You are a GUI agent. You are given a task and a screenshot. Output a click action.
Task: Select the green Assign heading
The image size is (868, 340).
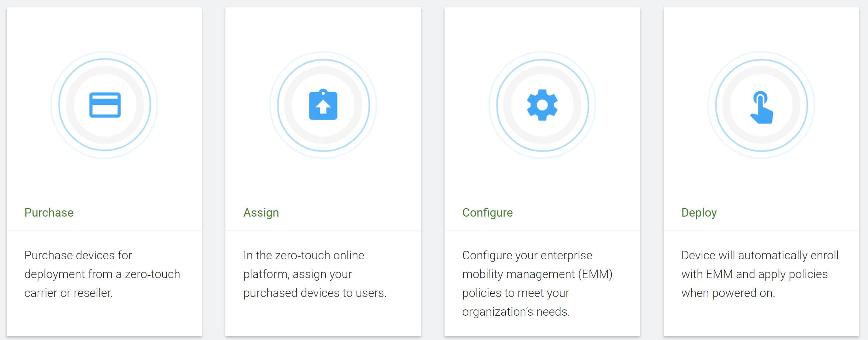point(261,213)
